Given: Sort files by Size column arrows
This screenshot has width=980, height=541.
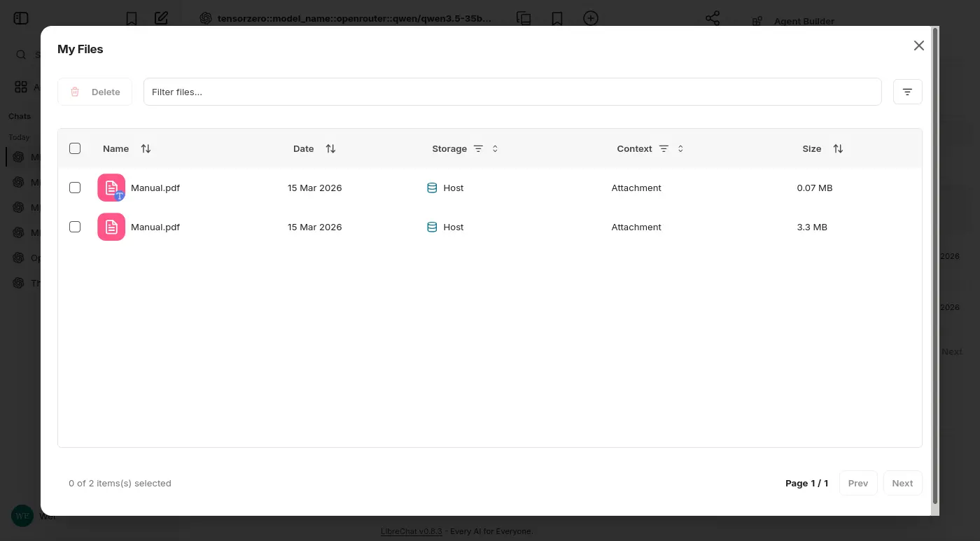Looking at the screenshot, I should coord(838,148).
